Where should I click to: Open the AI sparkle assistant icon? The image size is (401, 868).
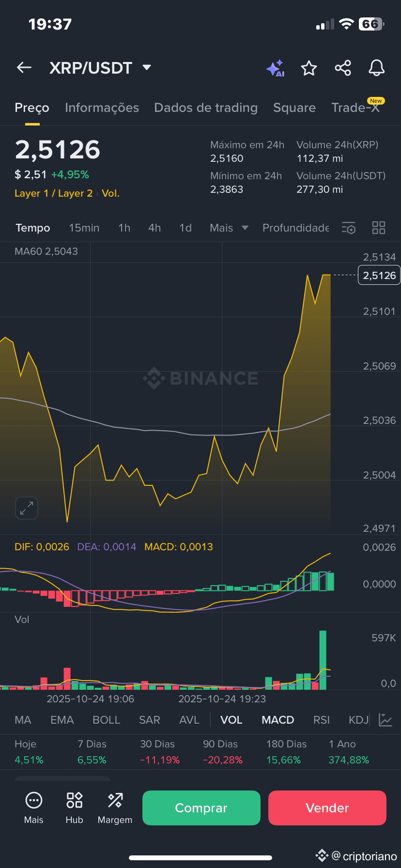point(276,68)
